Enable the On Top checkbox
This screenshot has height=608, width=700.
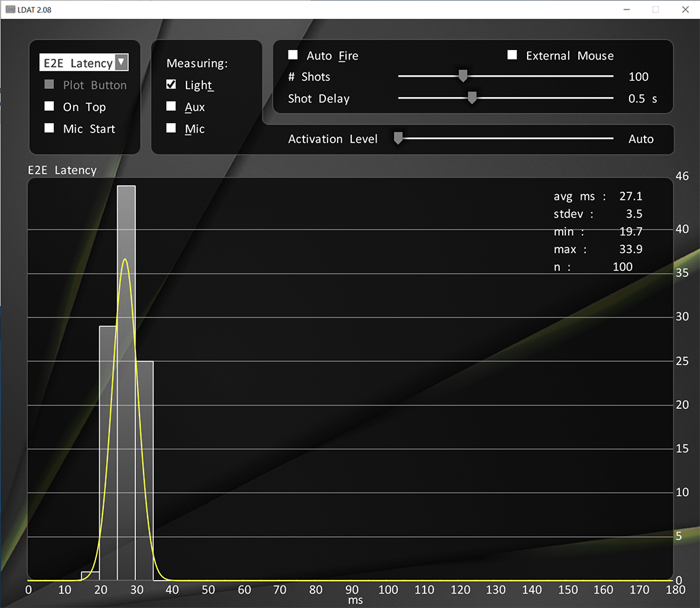click(49, 106)
